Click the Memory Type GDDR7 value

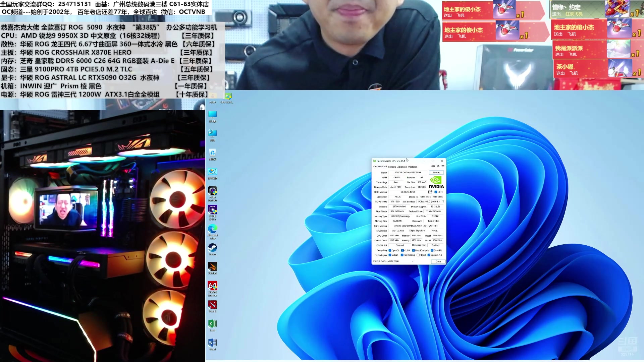[400, 216]
